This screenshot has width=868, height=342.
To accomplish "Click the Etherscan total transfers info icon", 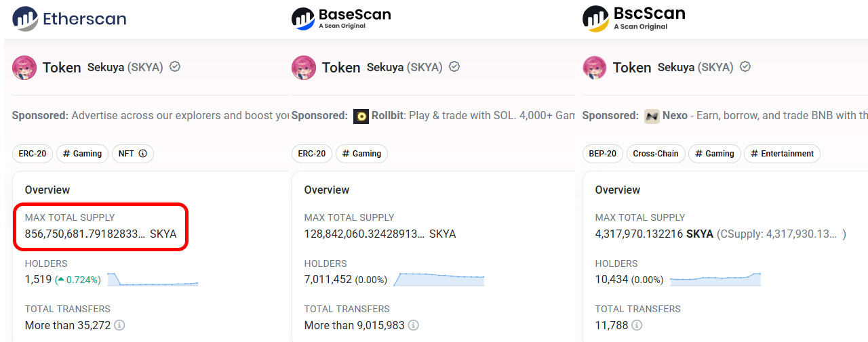I will tap(119, 325).
